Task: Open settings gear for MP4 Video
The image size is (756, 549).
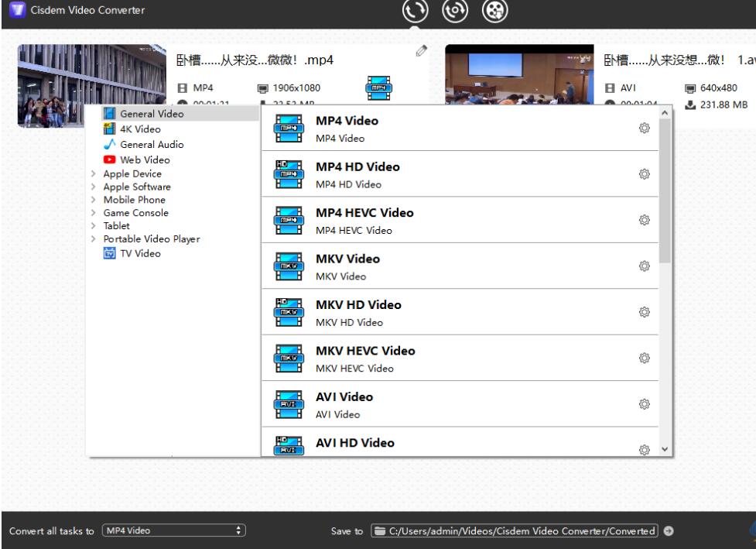Action: pyautogui.click(x=644, y=128)
